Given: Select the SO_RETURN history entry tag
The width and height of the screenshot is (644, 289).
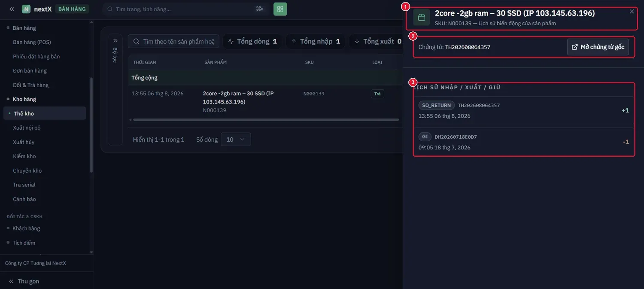Looking at the screenshot, I should tap(436, 105).
